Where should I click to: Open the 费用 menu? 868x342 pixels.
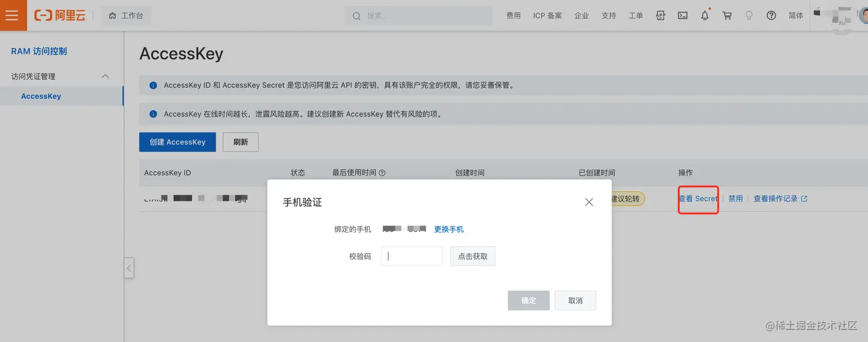click(513, 15)
